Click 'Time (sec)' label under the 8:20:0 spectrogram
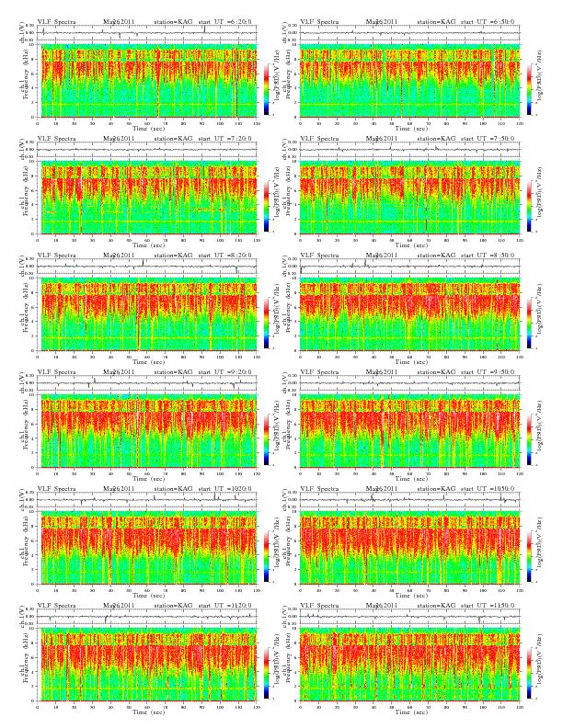 [x=149, y=361]
